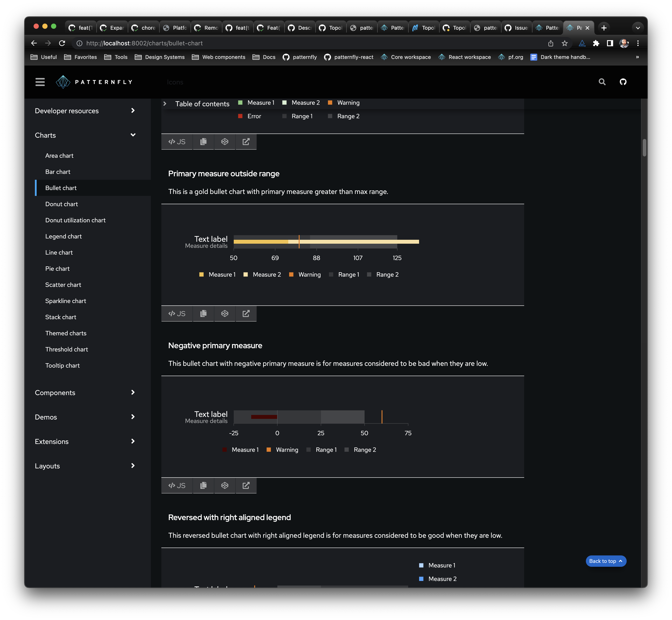This screenshot has height=620, width=672.
Task: Open Negative primary measure example in CodeSandbox
Action: (x=225, y=485)
